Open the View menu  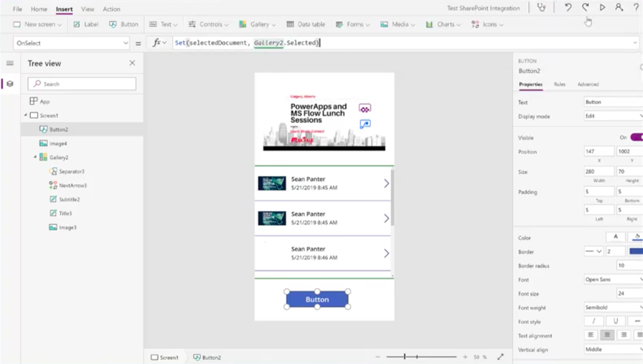(88, 8)
